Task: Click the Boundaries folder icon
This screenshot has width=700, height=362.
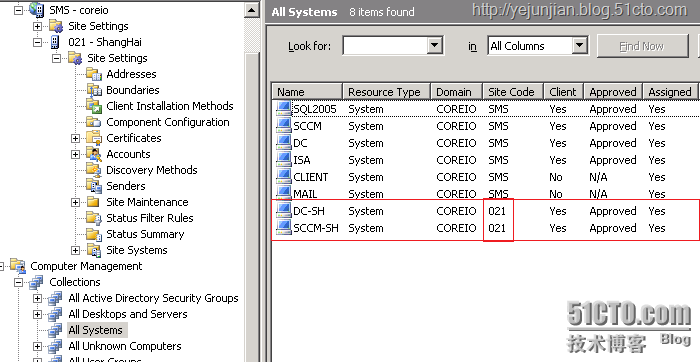Action: coord(94,90)
